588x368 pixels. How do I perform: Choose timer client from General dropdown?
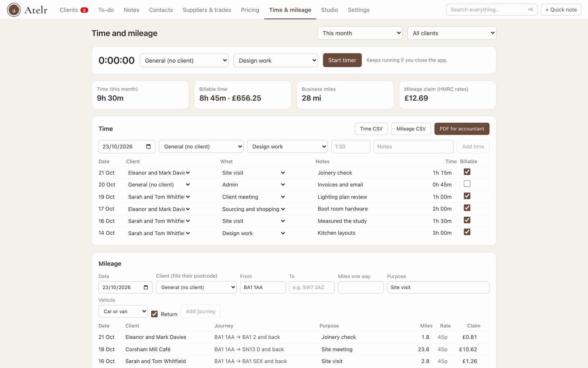(184, 60)
